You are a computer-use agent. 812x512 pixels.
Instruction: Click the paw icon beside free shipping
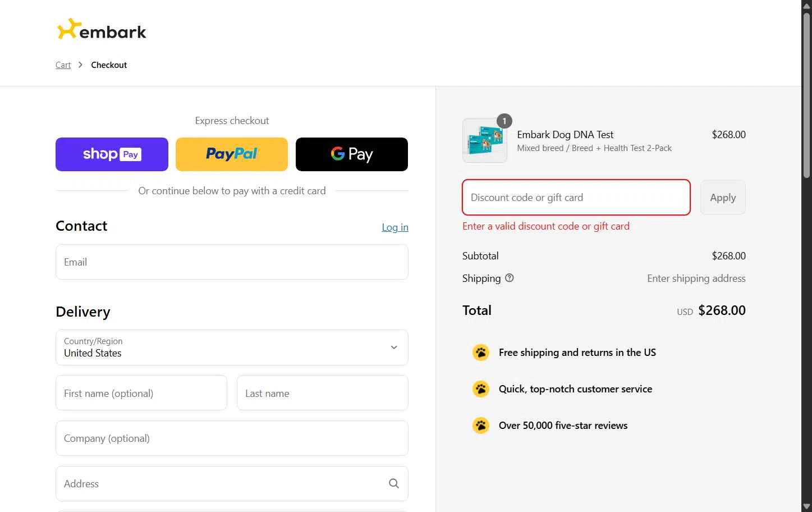(481, 353)
